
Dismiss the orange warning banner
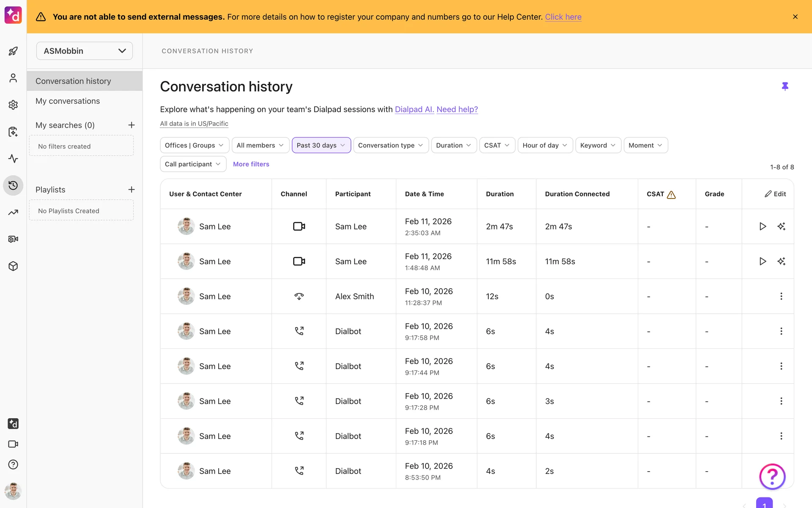pyautogui.click(x=795, y=17)
